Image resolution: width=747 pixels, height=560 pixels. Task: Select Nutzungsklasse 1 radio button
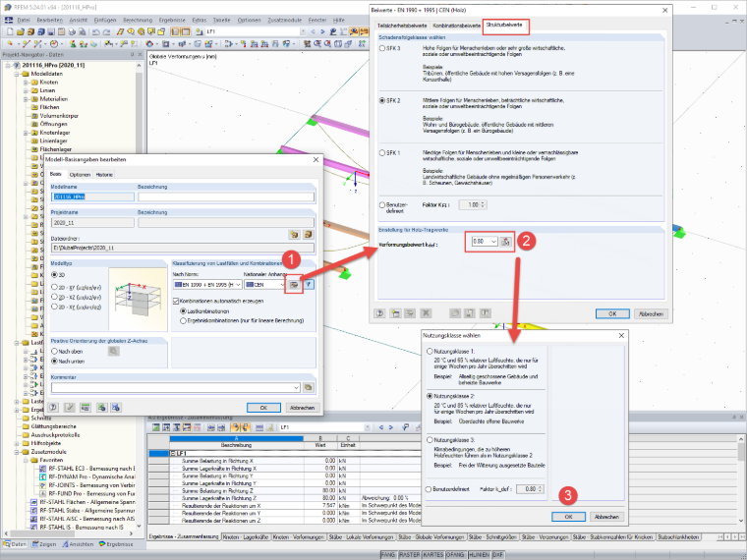click(x=430, y=351)
